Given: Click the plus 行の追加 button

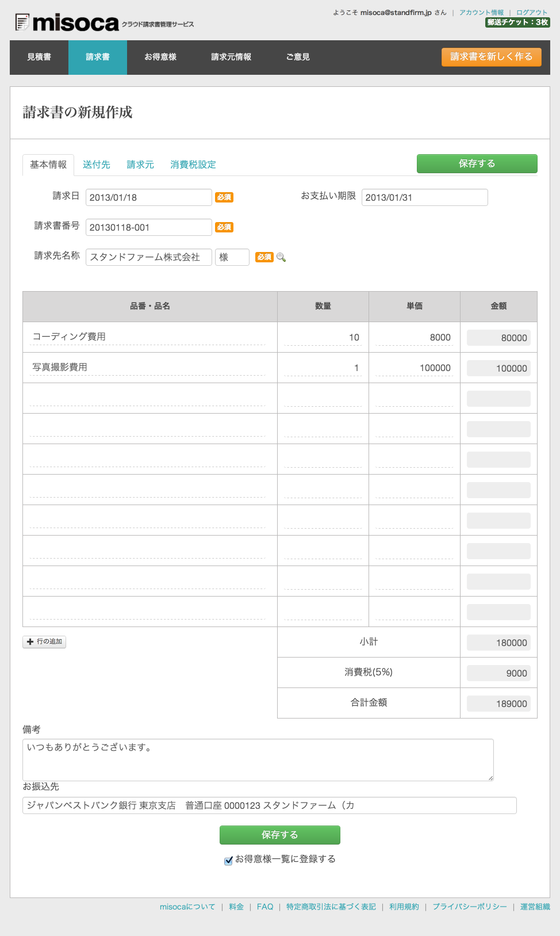Looking at the screenshot, I should click(x=44, y=641).
